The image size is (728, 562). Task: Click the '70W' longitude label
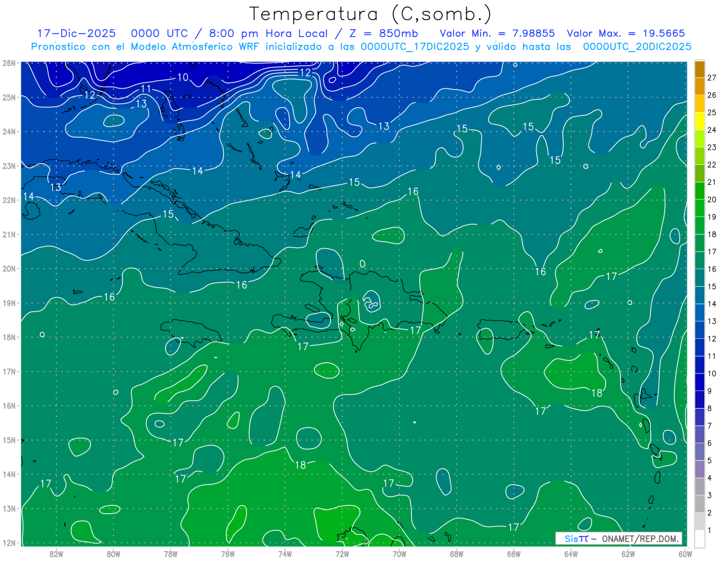click(399, 554)
